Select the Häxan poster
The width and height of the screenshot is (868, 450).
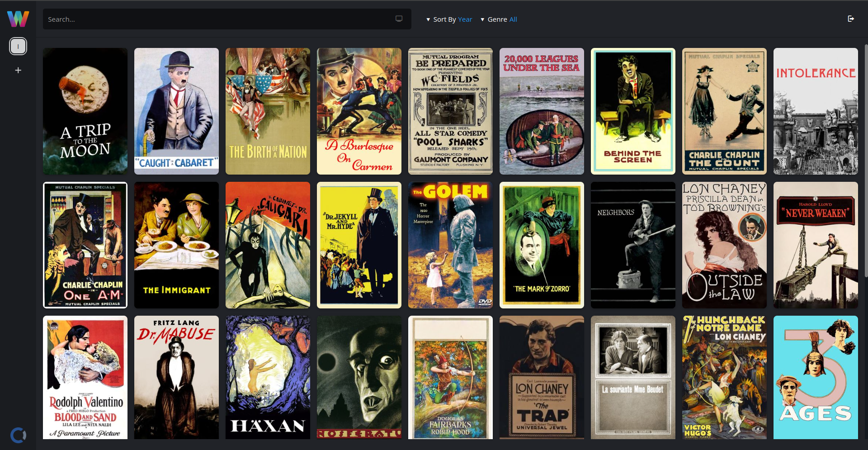tap(268, 377)
